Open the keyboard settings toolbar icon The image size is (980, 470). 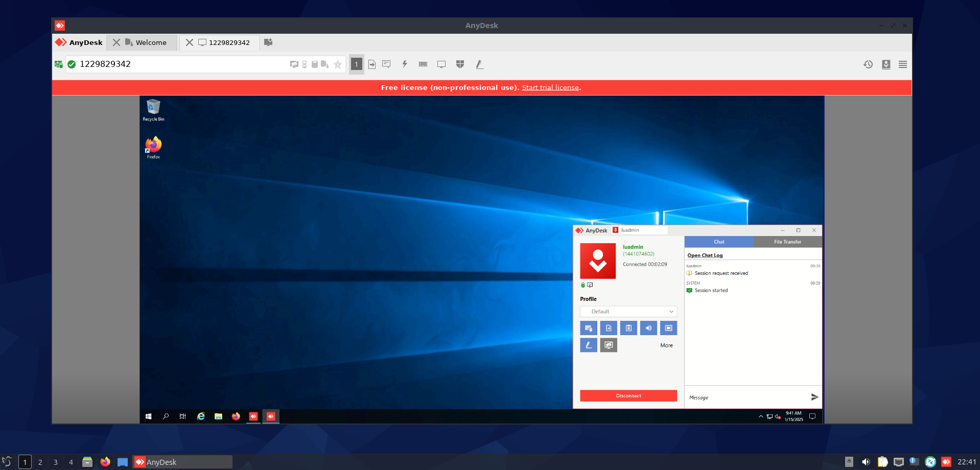pos(423,64)
